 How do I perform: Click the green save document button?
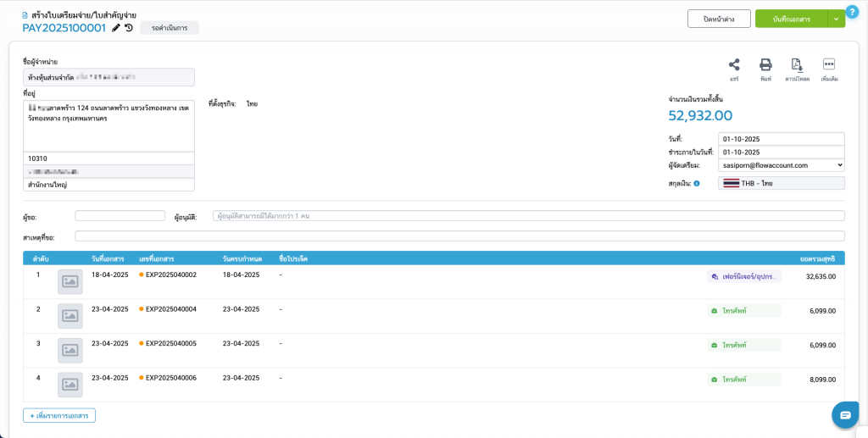point(791,19)
